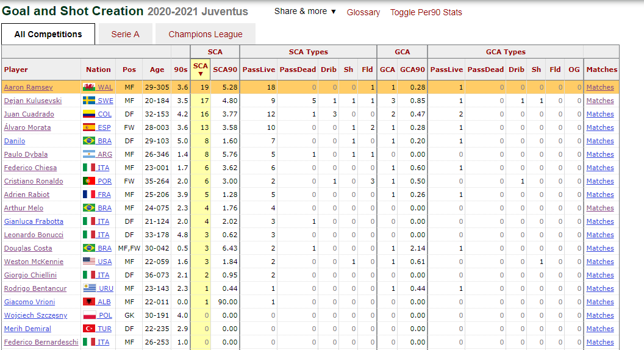This screenshot has width=644, height=350.
Task: Open Matches link for Cristiano Ronaldo
Action: point(600,181)
